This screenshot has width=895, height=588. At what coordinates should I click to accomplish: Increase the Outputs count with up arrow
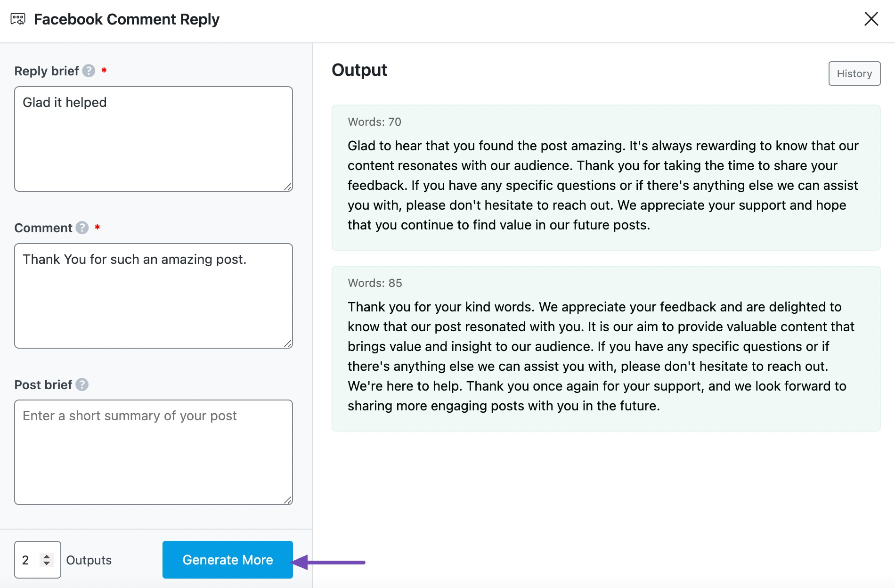coord(48,556)
